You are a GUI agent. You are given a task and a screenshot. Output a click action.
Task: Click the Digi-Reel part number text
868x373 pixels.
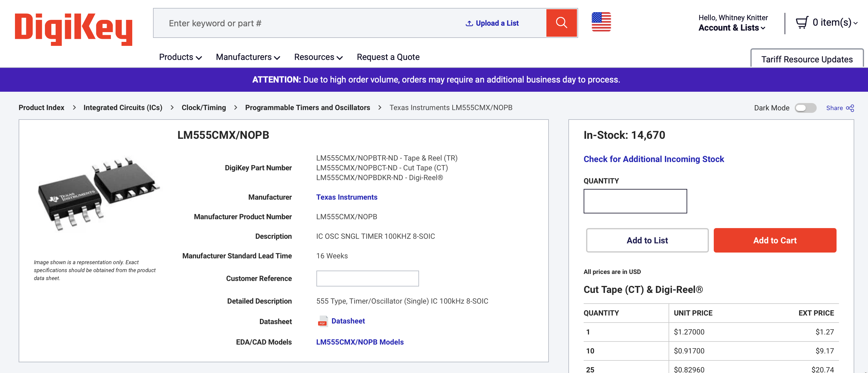coord(380,178)
